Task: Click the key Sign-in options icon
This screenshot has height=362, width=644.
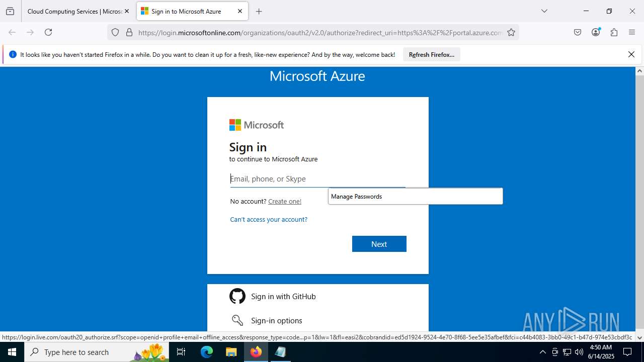Action: 237,320
